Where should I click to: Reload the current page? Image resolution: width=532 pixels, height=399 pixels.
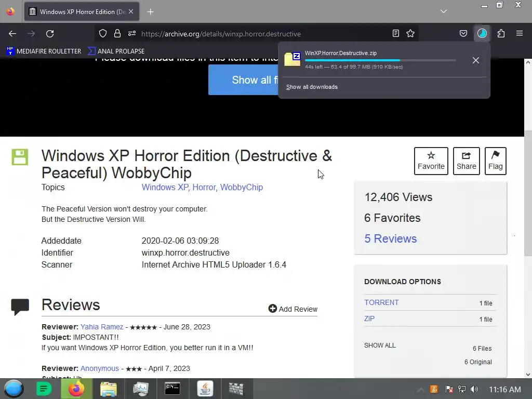[50, 34]
